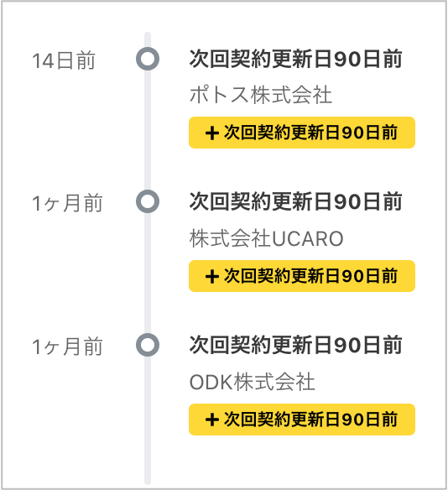Click the plus icon in 株式会社UCARO's yellow tag
The image size is (448, 490).
tap(211, 277)
